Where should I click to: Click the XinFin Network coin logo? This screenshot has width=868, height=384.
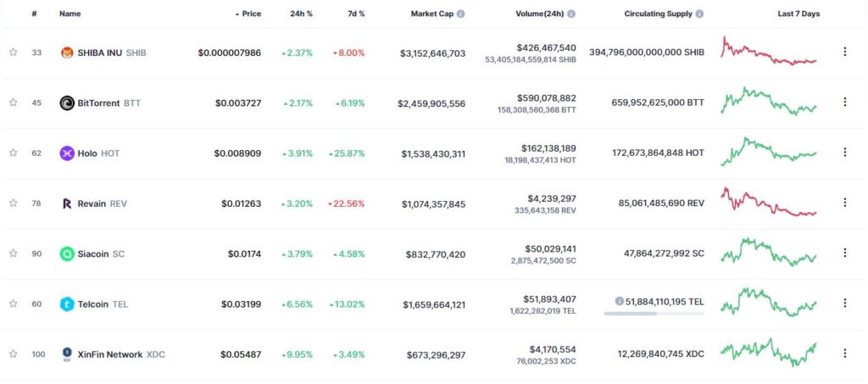pos(67,354)
